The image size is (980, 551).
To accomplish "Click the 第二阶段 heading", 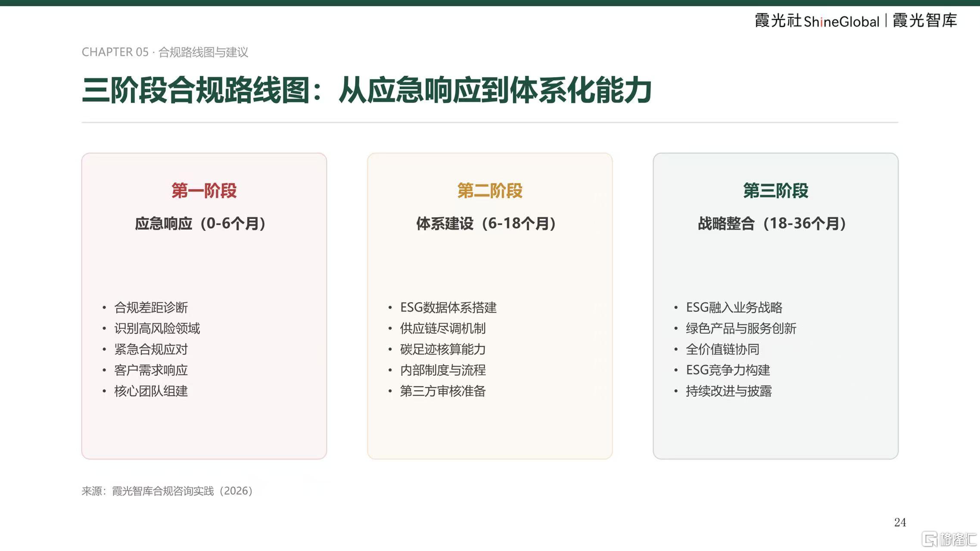I will point(490,190).
